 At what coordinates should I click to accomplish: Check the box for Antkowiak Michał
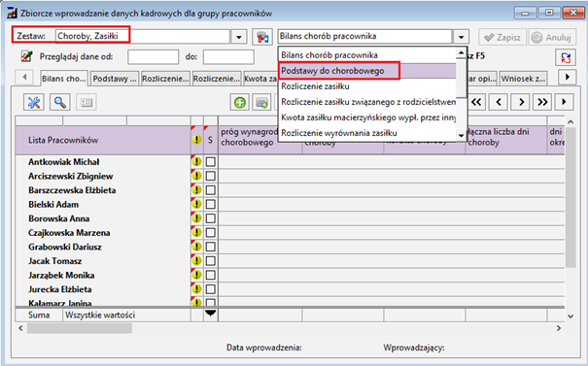coord(210,162)
